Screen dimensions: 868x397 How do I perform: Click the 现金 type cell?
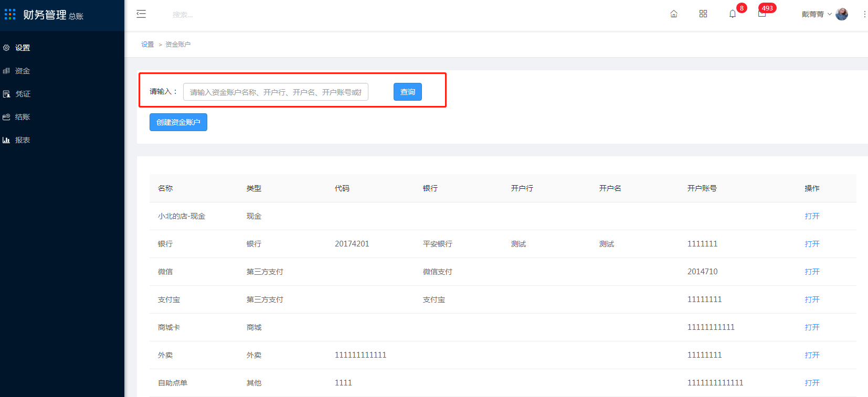(254, 216)
